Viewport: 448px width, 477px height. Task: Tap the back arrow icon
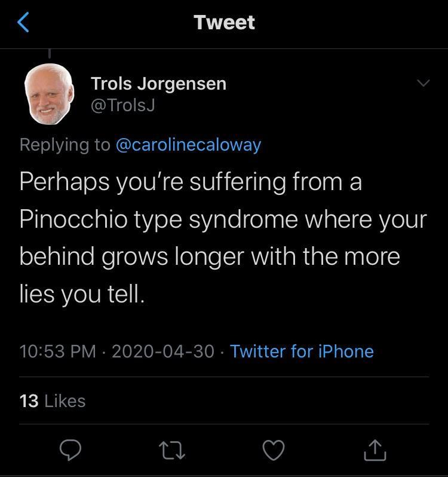23,23
